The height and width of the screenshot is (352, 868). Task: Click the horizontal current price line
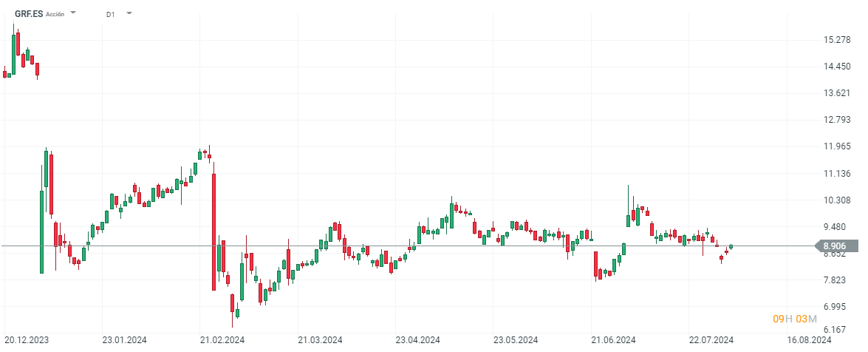coord(443,246)
